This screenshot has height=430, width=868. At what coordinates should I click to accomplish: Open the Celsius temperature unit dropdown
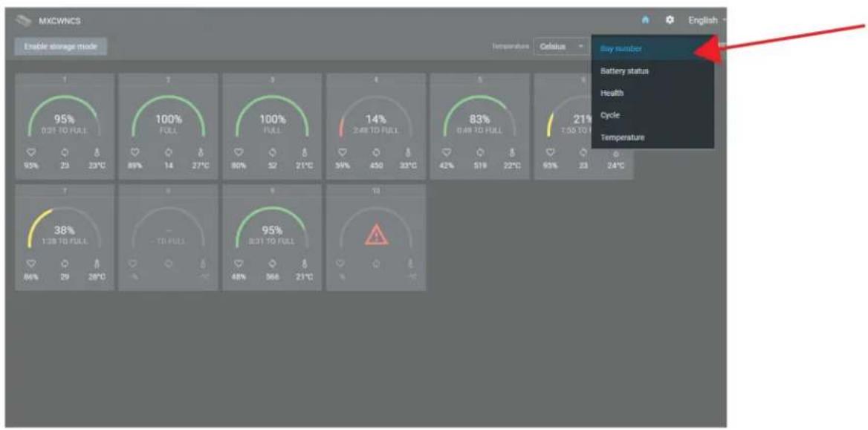(560, 47)
